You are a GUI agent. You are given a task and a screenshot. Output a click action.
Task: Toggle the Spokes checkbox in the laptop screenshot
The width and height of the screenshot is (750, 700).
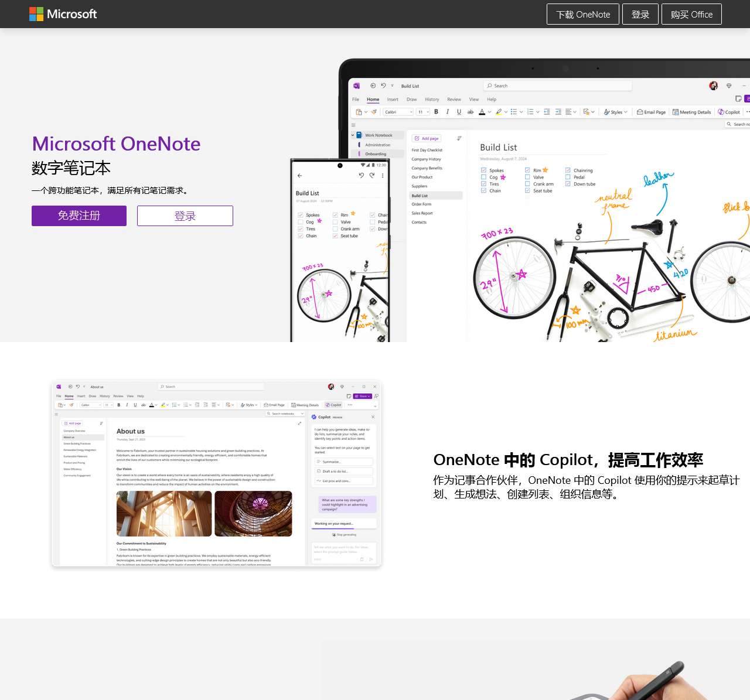483,170
